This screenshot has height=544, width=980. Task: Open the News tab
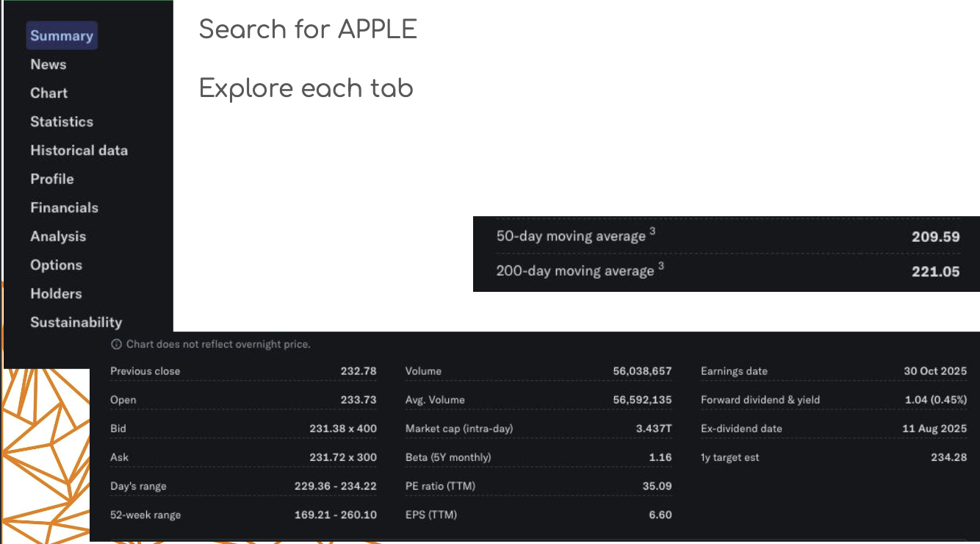[48, 64]
